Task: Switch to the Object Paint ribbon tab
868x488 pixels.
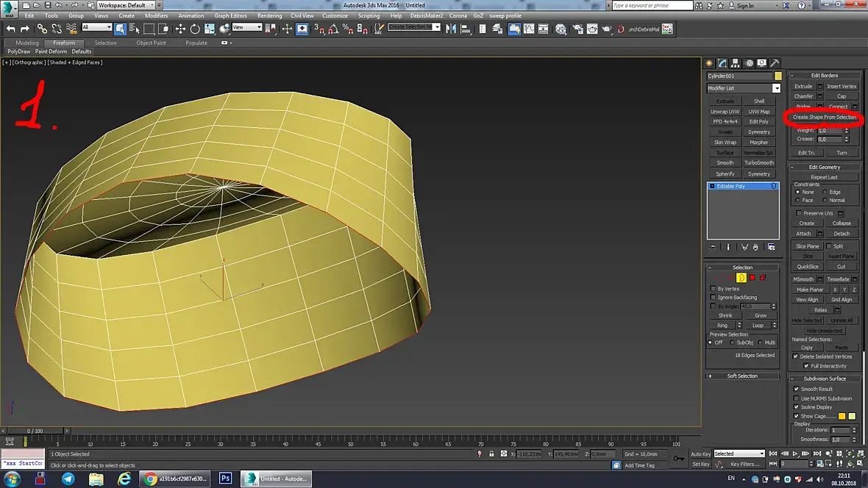Action: tap(151, 43)
